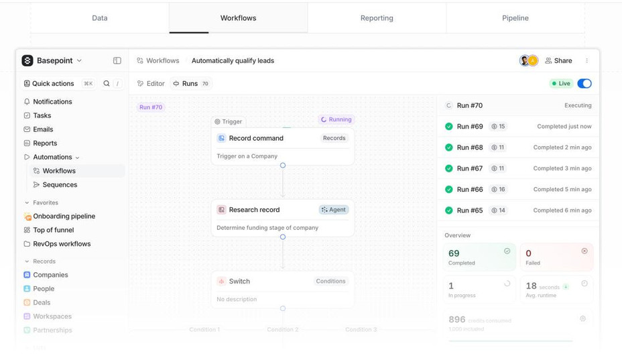
Task: Click the '0 Failed' overview card
Action: click(x=556, y=257)
